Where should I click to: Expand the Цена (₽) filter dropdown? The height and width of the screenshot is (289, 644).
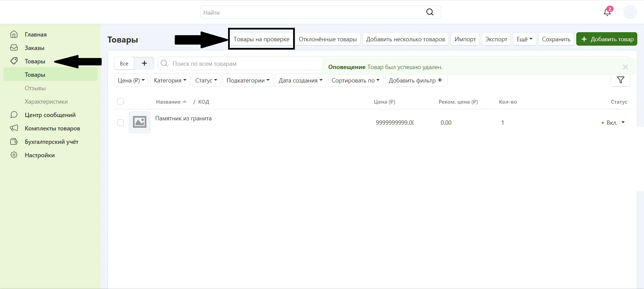(x=131, y=80)
